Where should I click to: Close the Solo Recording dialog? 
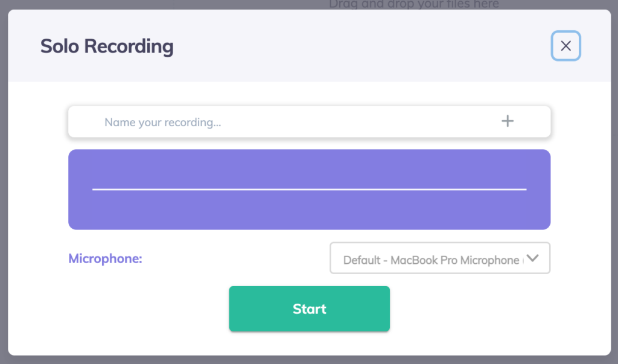(565, 46)
